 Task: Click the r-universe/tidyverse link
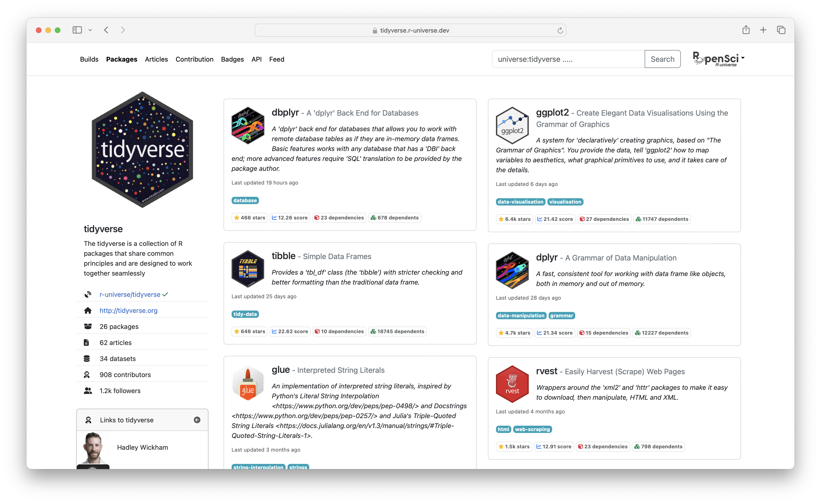[130, 294]
